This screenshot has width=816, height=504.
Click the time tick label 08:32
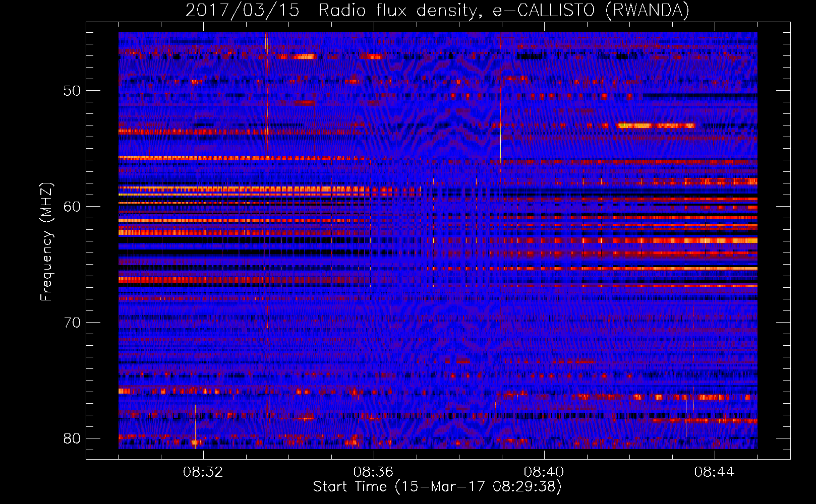203,472
